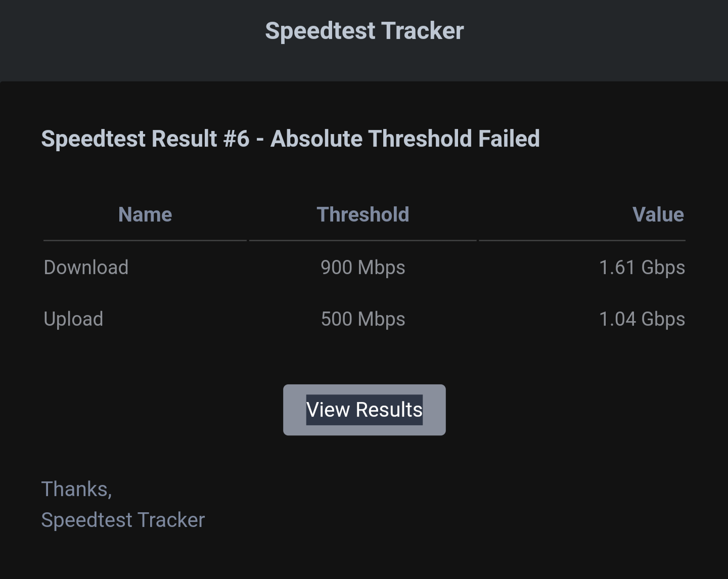Select the Name column header

[x=145, y=214]
